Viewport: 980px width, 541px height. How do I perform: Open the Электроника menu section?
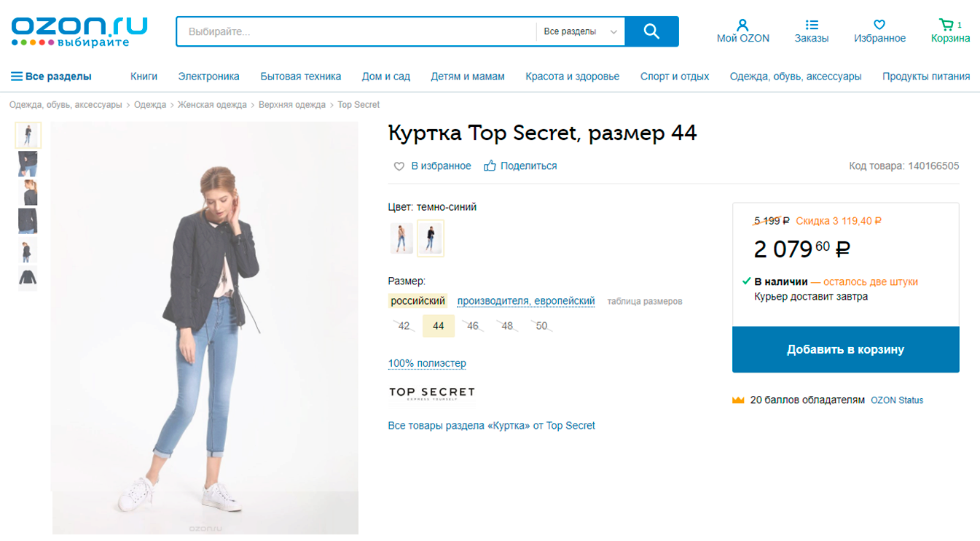[209, 77]
